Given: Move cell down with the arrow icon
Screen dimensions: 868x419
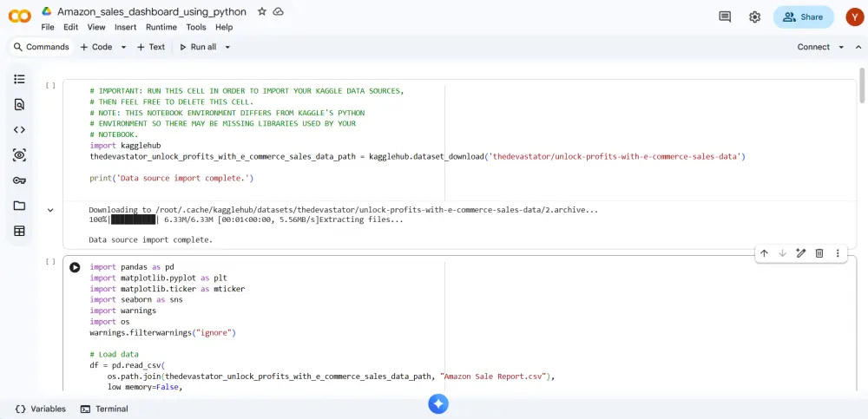Looking at the screenshot, I should (782, 253).
